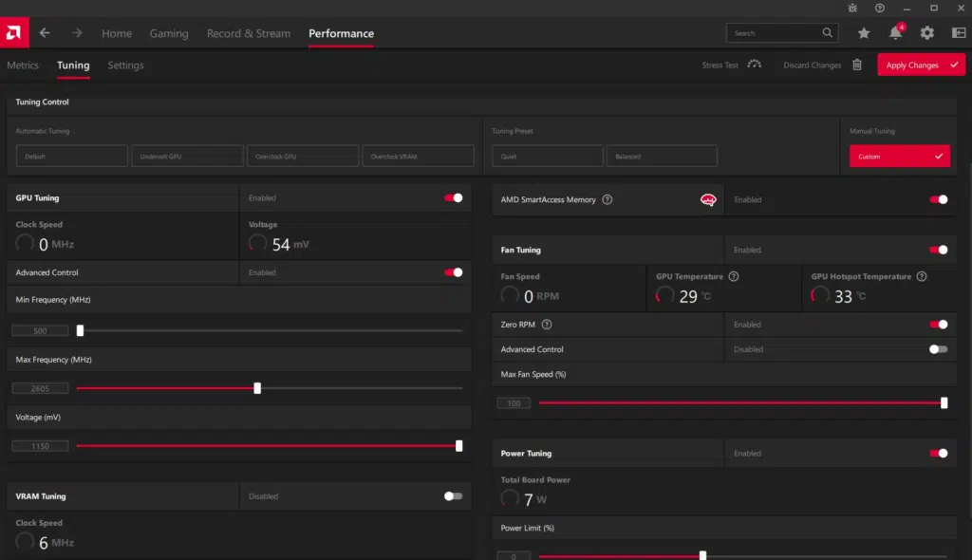Open the Settings sub-tab
Screen dimensions: 972x560
(x=126, y=65)
